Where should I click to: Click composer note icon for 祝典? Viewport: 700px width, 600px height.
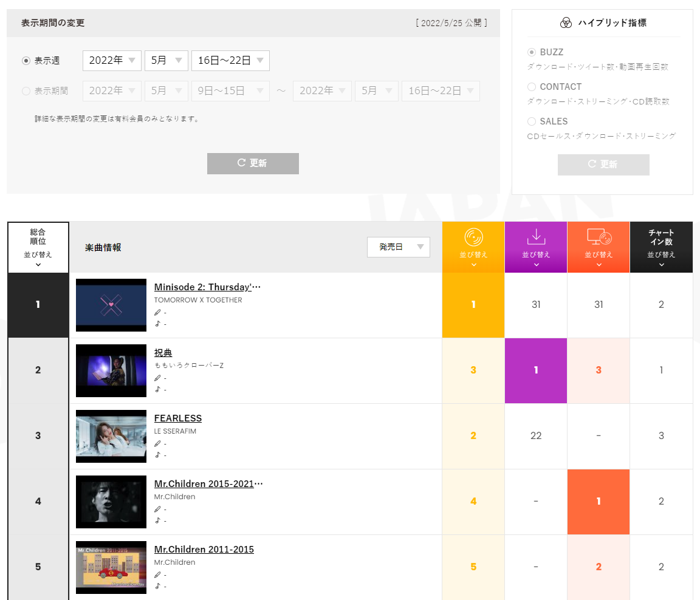[157, 389]
